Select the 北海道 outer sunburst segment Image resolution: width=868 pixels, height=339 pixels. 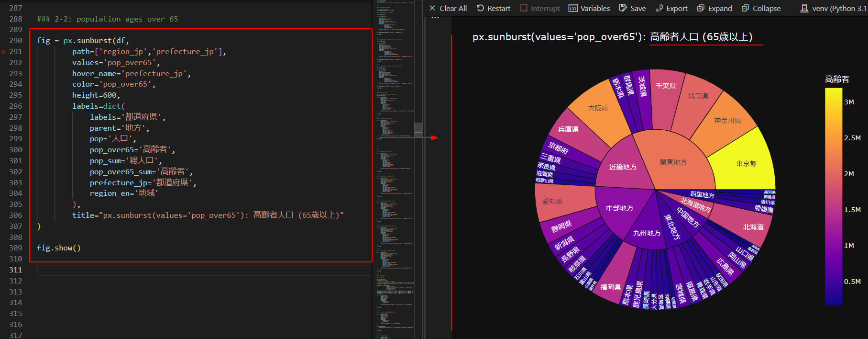(753, 227)
